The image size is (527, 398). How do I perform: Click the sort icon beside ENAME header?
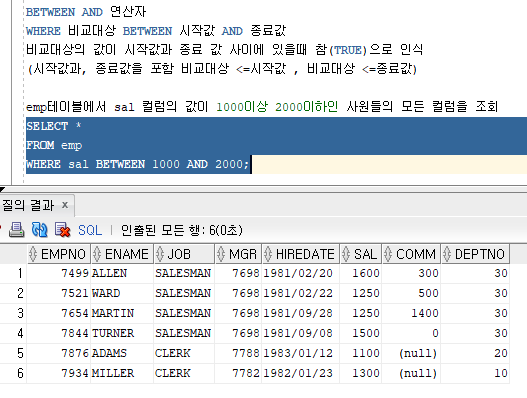(x=97, y=254)
